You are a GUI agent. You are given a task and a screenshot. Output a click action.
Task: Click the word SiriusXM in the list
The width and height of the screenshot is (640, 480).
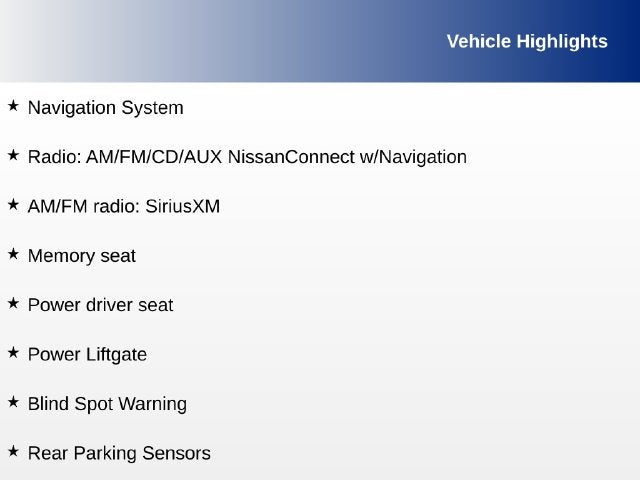[x=182, y=207]
